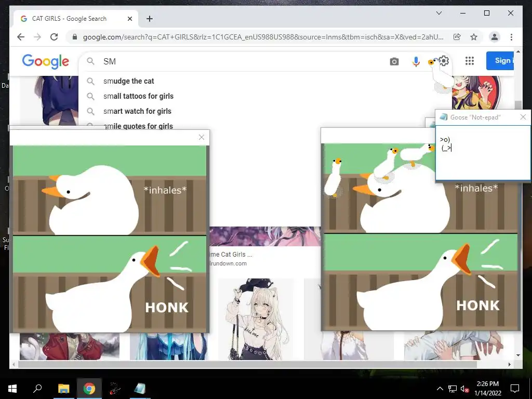Open the muted volume tray icon
The width and height of the screenshot is (532, 399).
coord(464,389)
